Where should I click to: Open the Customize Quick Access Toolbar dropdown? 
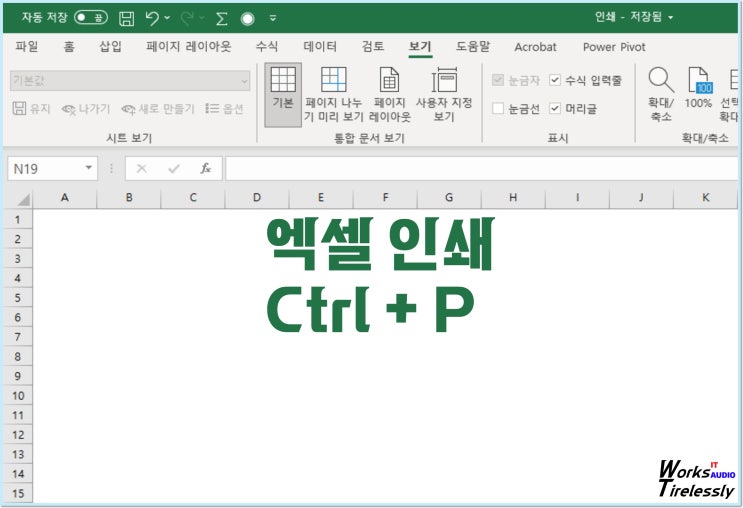pyautogui.click(x=273, y=18)
